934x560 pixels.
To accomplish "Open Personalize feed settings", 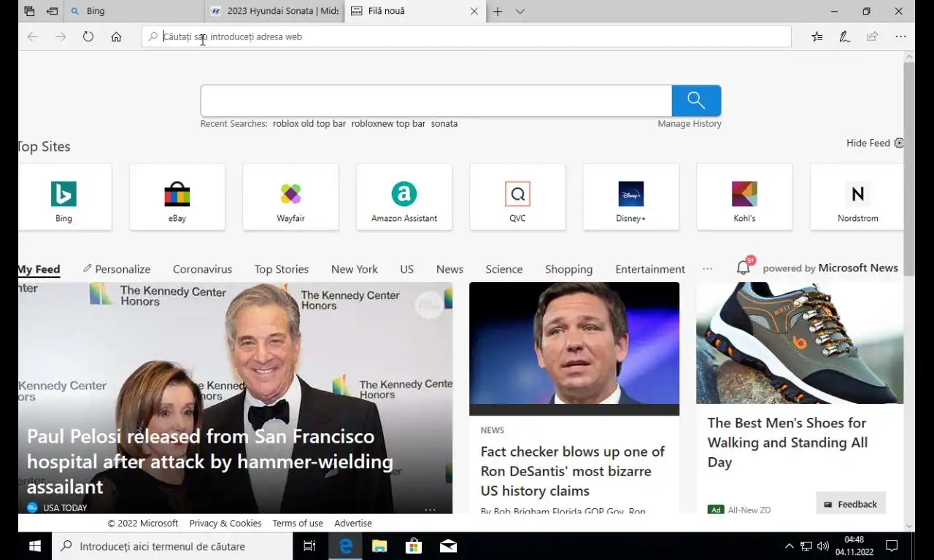I will click(117, 269).
